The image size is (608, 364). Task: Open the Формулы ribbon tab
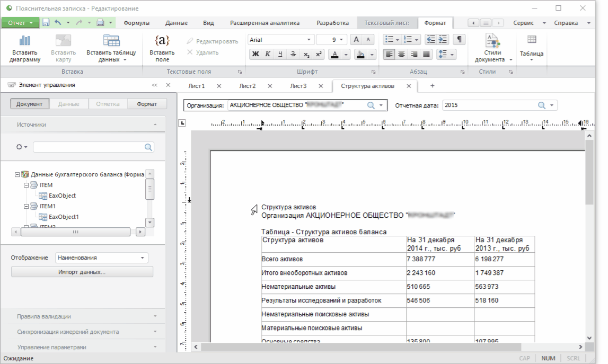[x=136, y=23]
